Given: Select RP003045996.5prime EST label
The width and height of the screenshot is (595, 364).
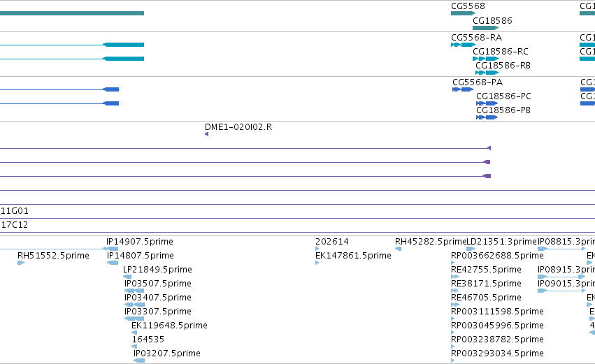Looking at the screenshot, I should (497, 326).
